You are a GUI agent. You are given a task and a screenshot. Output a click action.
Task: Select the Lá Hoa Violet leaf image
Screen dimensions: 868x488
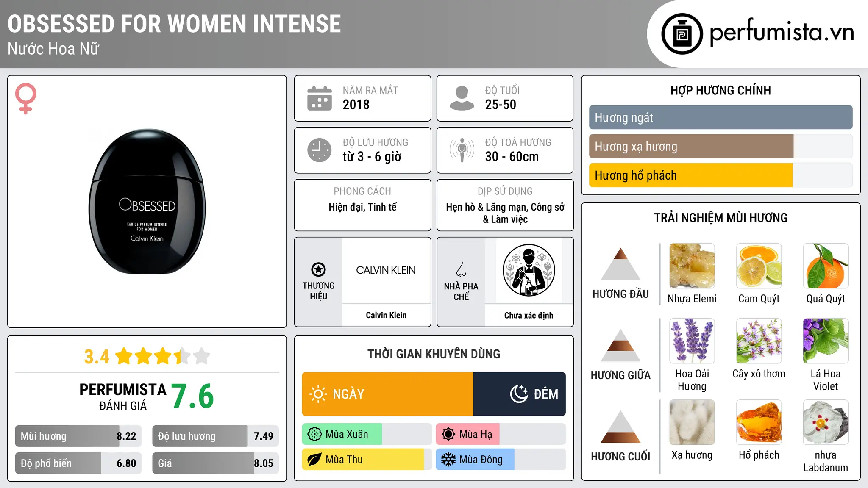tap(826, 341)
